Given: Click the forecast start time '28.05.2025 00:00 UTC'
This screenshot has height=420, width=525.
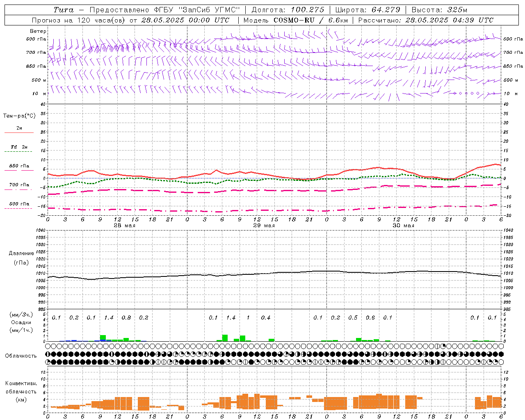Looking at the screenshot, I should click(185, 20).
